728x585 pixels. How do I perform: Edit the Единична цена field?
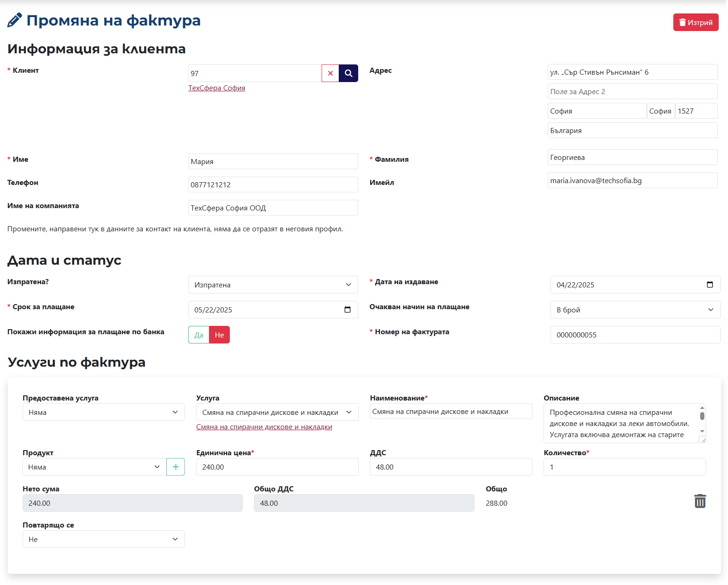(277, 467)
